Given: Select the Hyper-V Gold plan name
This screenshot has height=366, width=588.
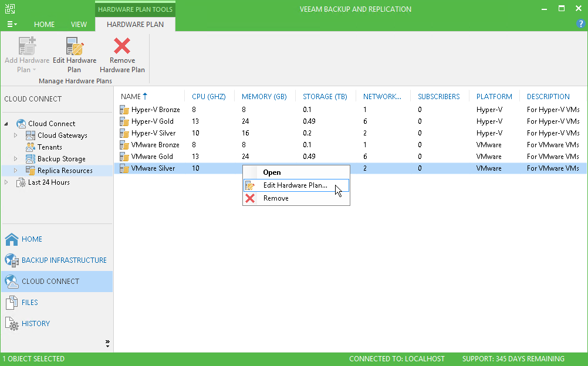Looking at the screenshot, I should point(152,121).
